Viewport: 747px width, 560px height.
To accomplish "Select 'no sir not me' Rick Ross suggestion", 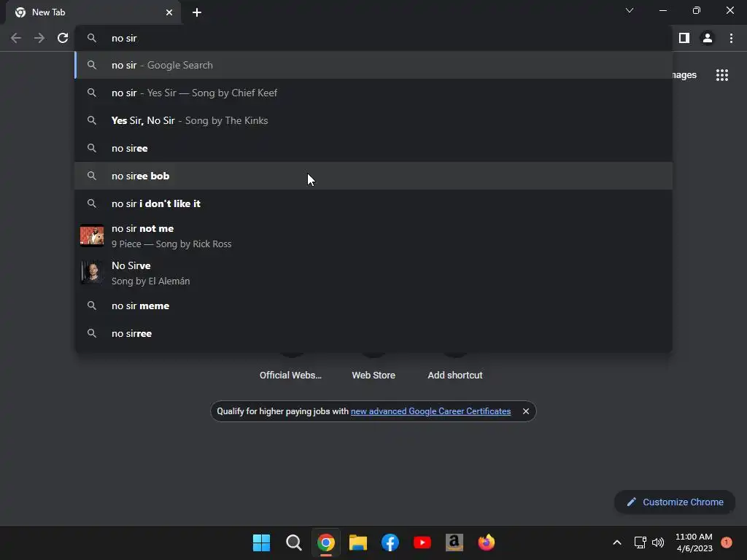I will [373, 236].
